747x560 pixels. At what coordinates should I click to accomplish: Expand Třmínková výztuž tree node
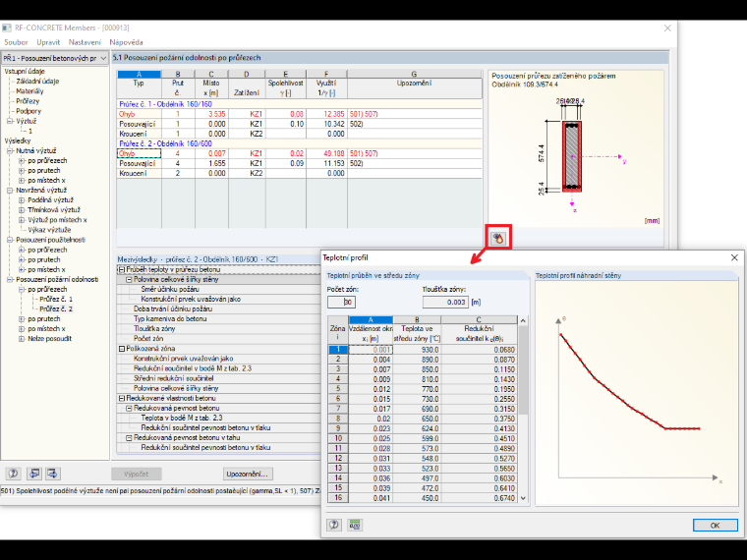22,210
